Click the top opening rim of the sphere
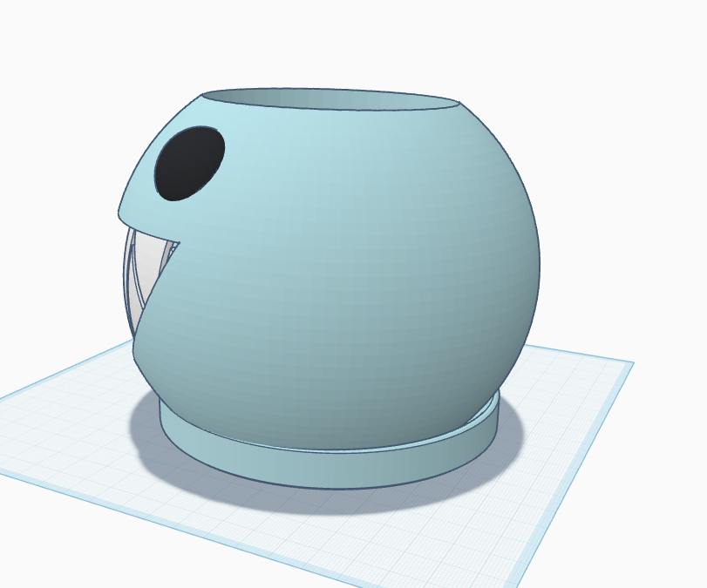This screenshot has height=588, width=707. coord(330,99)
